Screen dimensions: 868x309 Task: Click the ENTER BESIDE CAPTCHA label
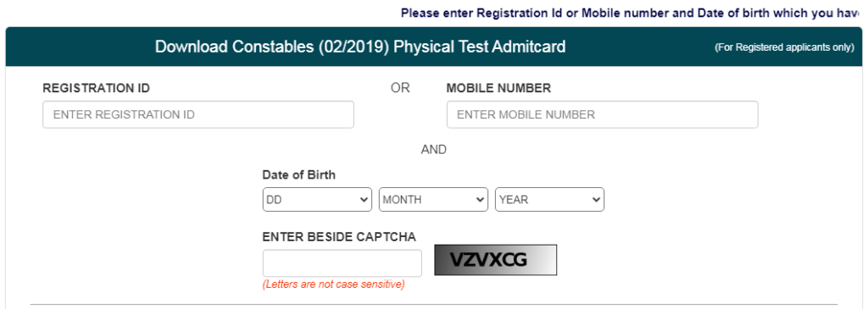(x=339, y=237)
